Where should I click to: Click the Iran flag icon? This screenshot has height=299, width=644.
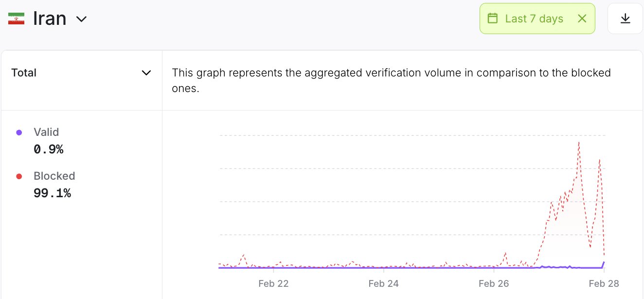(x=16, y=19)
